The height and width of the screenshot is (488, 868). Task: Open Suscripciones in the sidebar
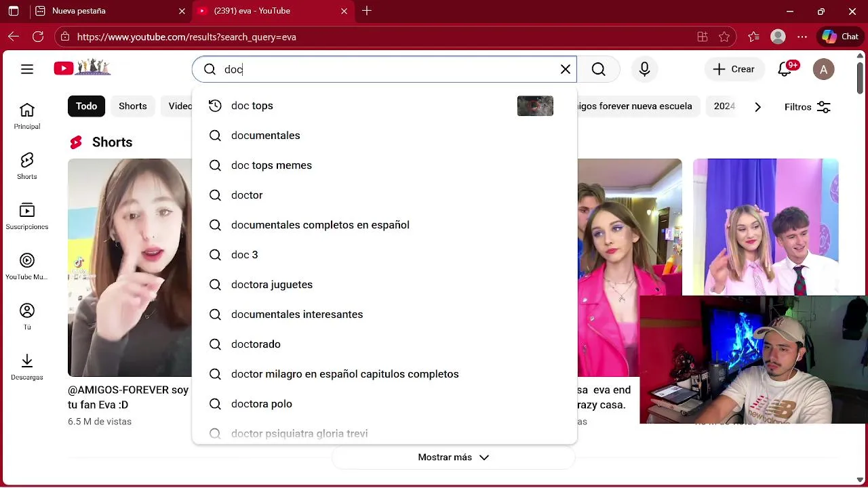[27, 216]
